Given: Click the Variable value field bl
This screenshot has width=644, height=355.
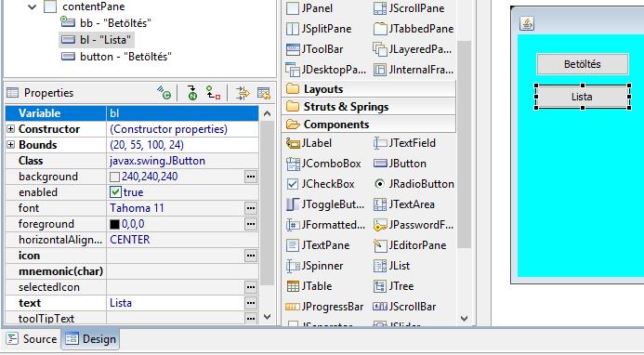Looking at the screenshot, I should [x=182, y=113].
